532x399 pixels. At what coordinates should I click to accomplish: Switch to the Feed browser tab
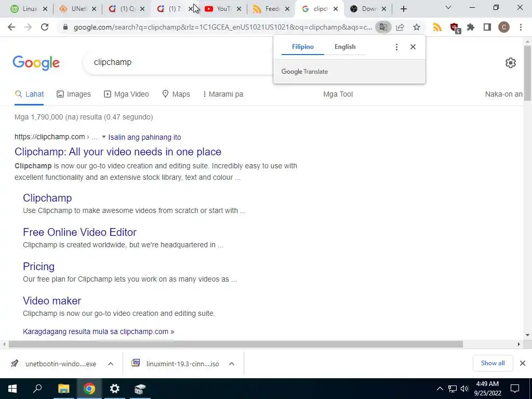[x=271, y=9]
